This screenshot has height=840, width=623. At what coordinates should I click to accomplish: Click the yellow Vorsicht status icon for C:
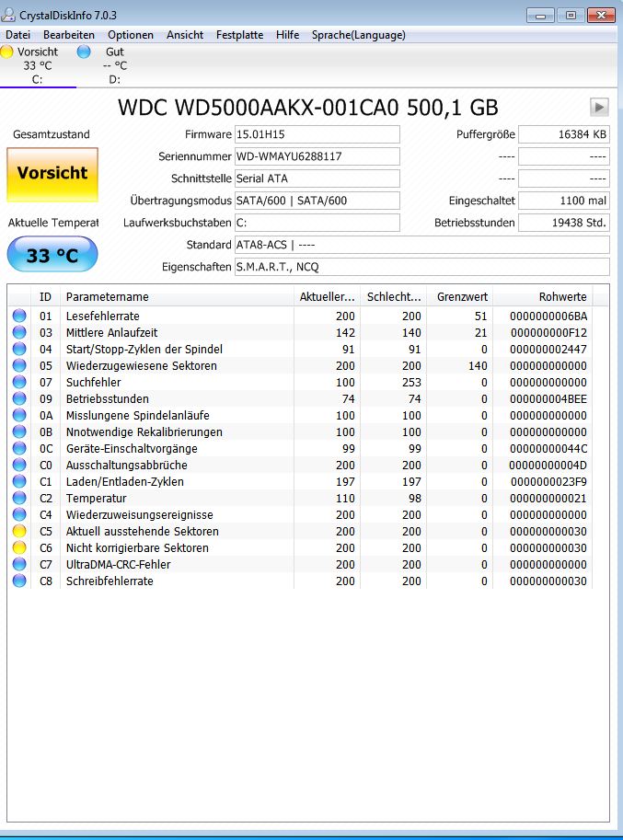[7, 52]
